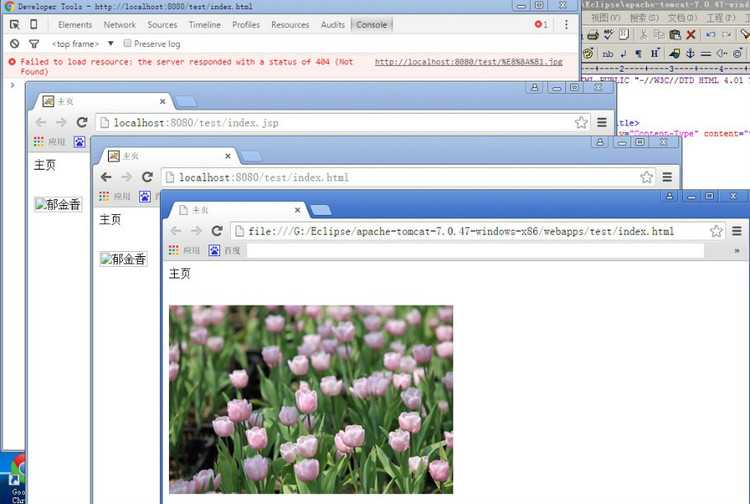Open DevTools three-dot customize menu
Viewport: 750px width, 504px height.
point(566,24)
